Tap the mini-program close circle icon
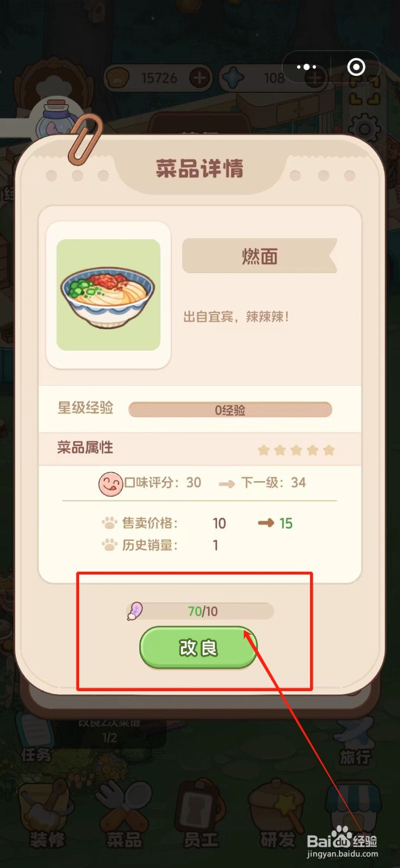This screenshot has width=400, height=868. (356, 67)
